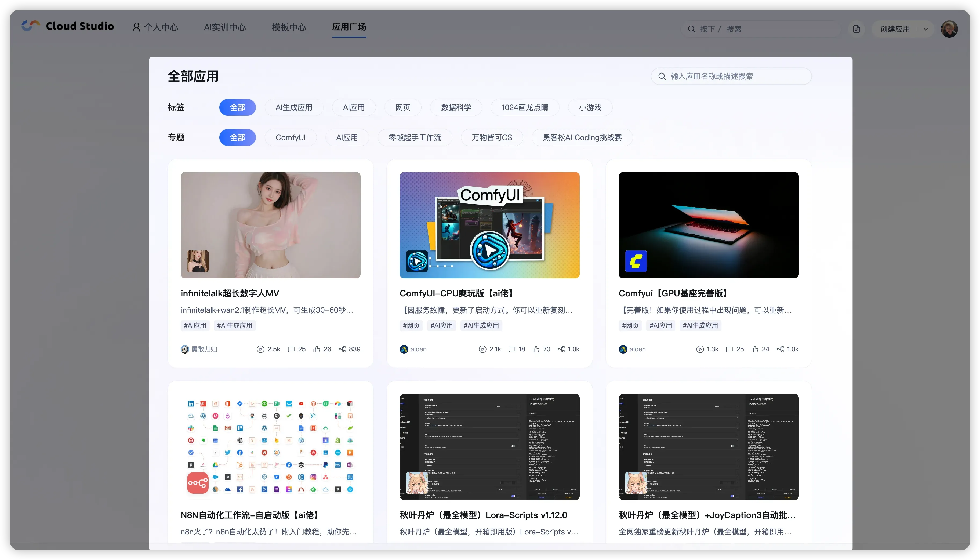This screenshot has height=560, width=980.
Task: Open the document icon beside create button
Action: [856, 29]
